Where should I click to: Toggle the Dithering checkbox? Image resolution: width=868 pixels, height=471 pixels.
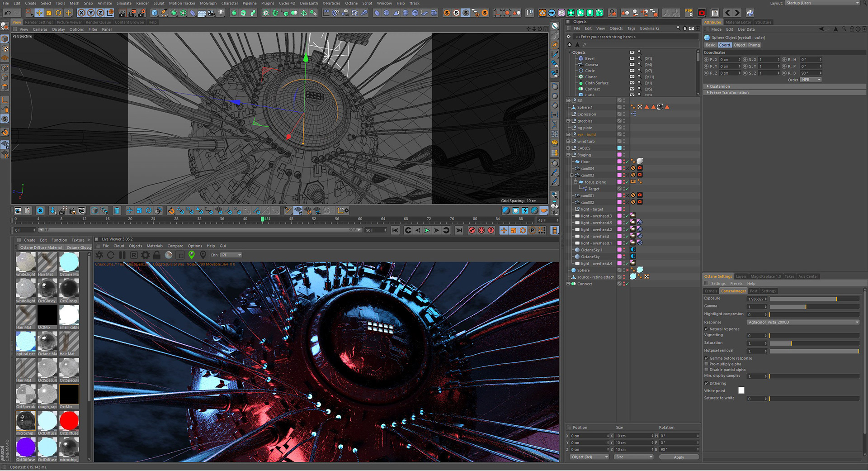(706, 383)
